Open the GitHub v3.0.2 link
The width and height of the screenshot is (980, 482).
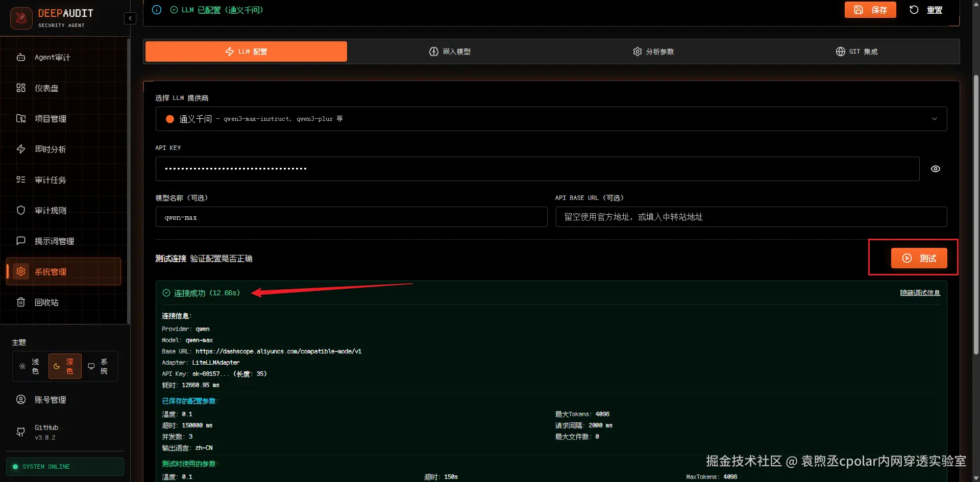tap(64, 432)
